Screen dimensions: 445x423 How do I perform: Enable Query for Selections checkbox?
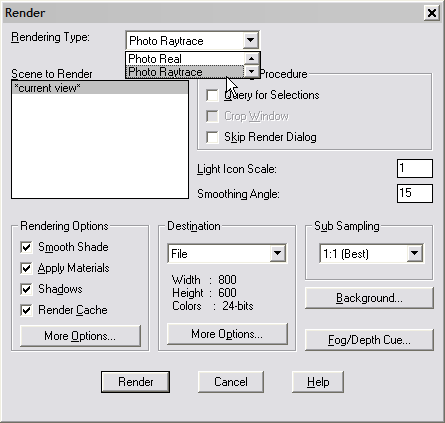point(212,95)
